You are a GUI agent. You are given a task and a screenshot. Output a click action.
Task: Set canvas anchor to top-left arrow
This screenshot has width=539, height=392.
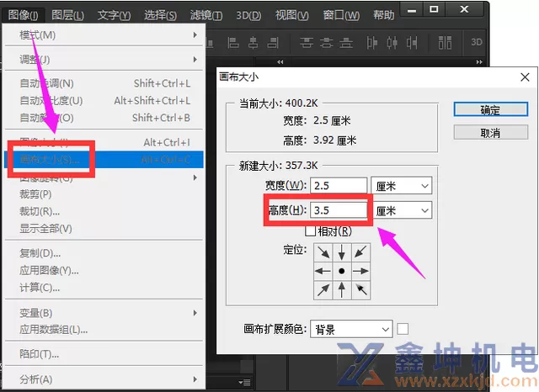[323, 252]
